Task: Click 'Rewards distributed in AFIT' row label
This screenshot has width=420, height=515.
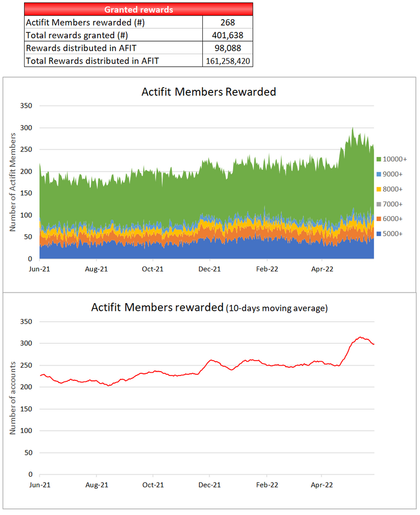Action: point(81,48)
